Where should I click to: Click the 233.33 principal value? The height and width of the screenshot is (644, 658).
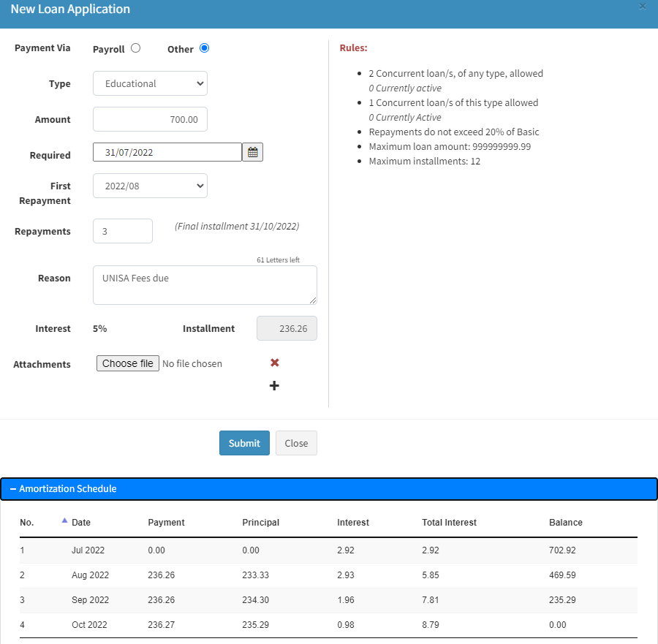[256, 575]
